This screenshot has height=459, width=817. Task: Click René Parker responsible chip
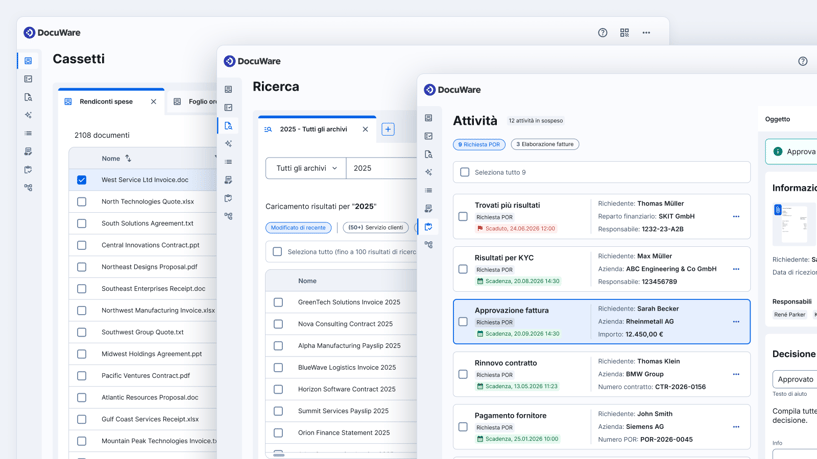pos(789,315)
